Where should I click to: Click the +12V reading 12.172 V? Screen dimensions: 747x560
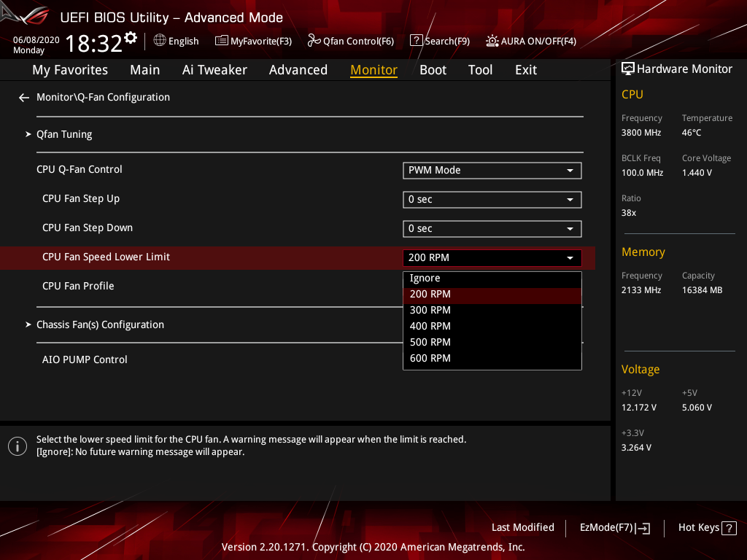coord(639,408)
